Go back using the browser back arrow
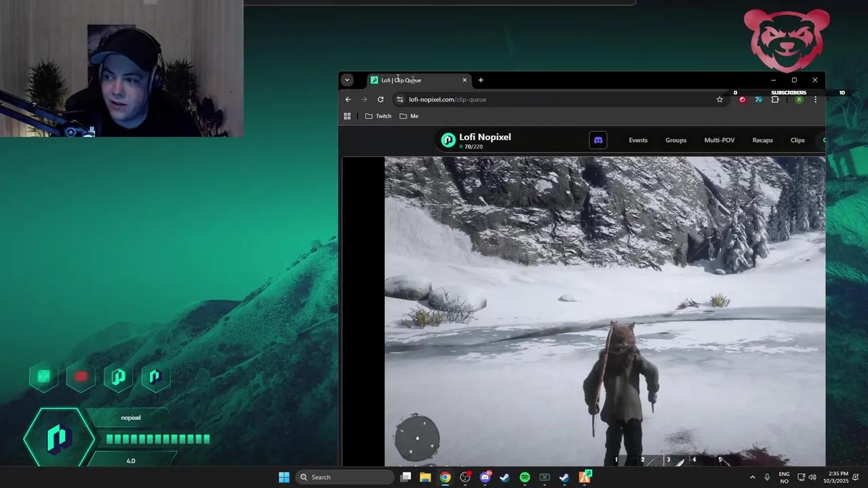 click(x=349, y=100)
